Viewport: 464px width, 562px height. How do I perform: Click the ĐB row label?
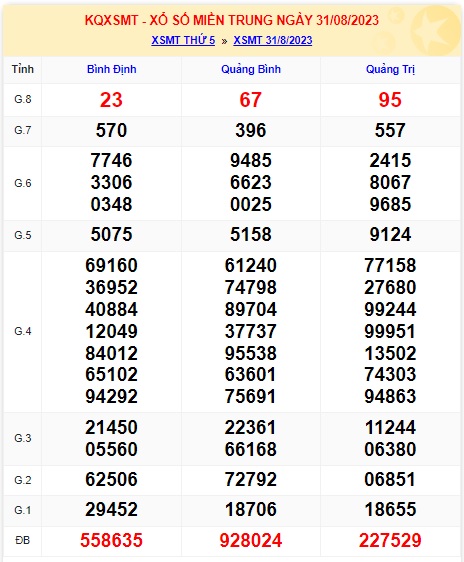click(23, 540)
